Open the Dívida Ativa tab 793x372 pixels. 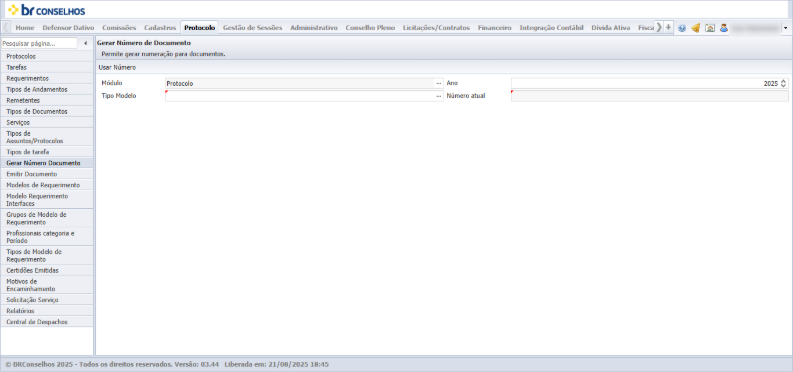611,28
